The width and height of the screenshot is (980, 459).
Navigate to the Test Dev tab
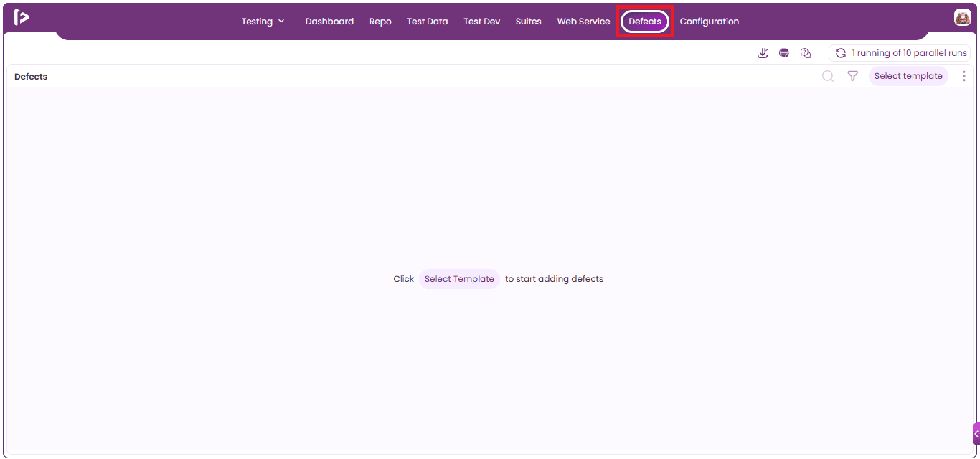point(481,22)
